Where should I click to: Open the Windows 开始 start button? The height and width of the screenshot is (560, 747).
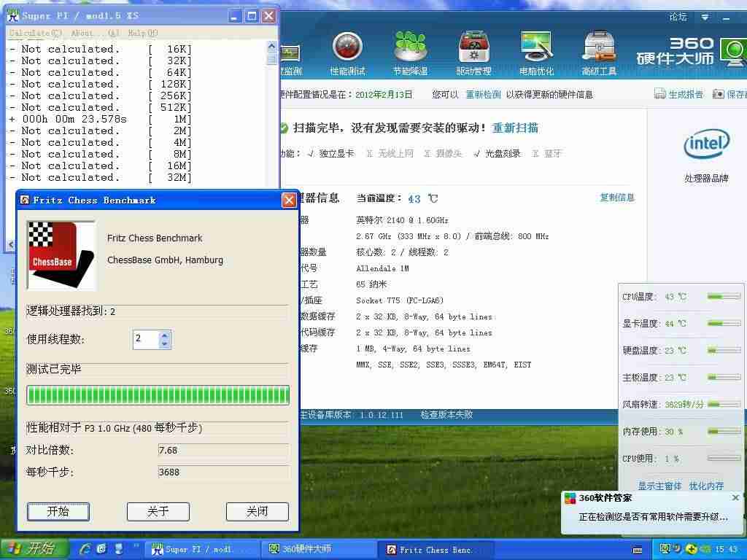point(34,549)
